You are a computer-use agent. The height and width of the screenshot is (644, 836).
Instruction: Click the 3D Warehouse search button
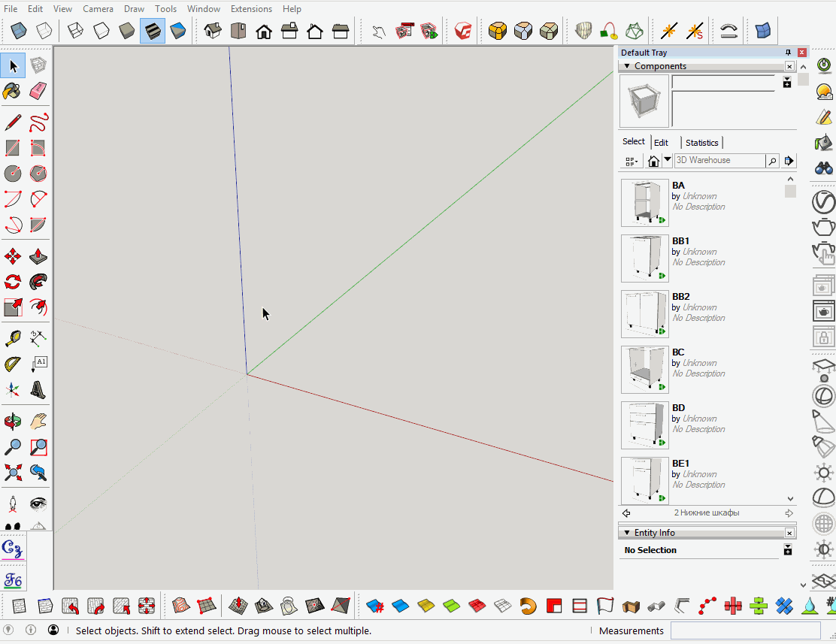point(772,160)
